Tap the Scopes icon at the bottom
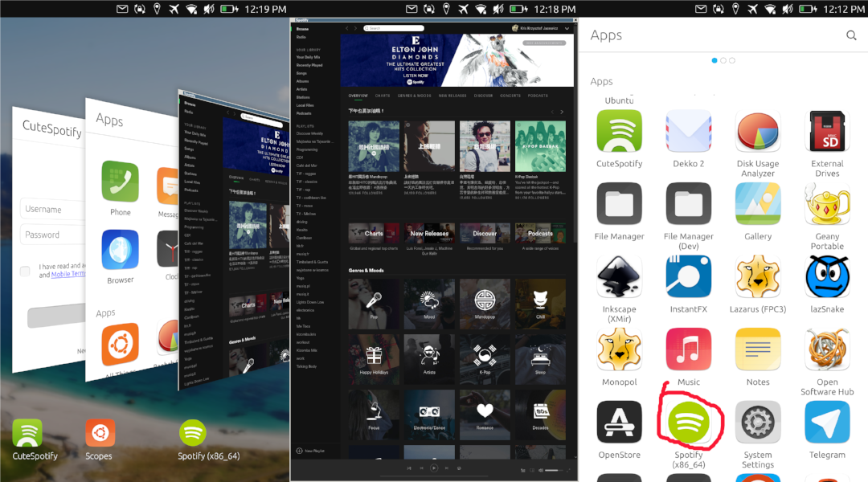868x482 pixels. click(x=100, y=433)
